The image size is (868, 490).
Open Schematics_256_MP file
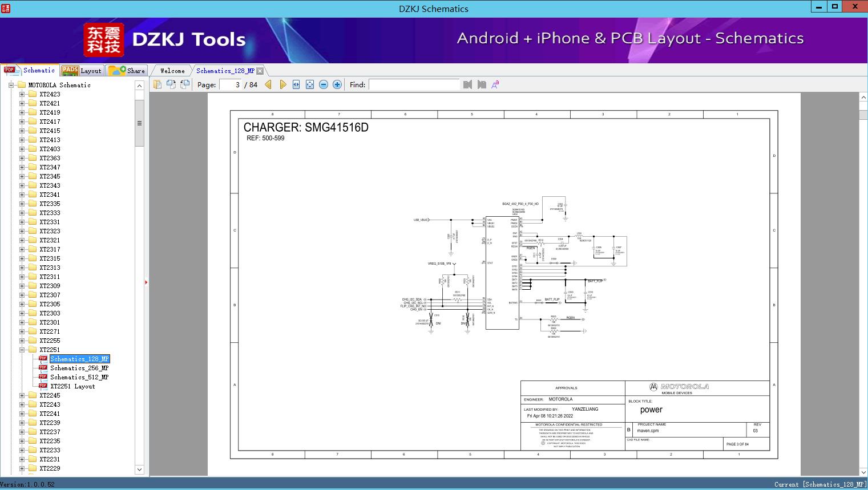pyautogui.click(x=79, y=368)
